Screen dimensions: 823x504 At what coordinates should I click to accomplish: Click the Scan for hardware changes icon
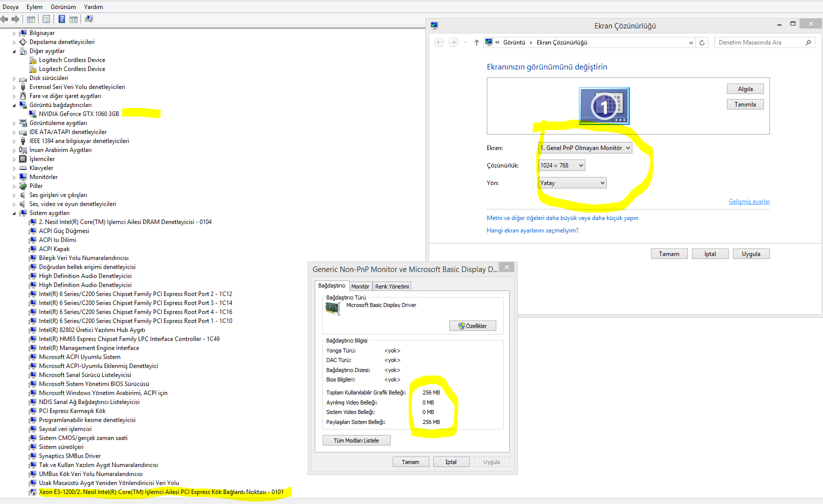tap(89, 19)
